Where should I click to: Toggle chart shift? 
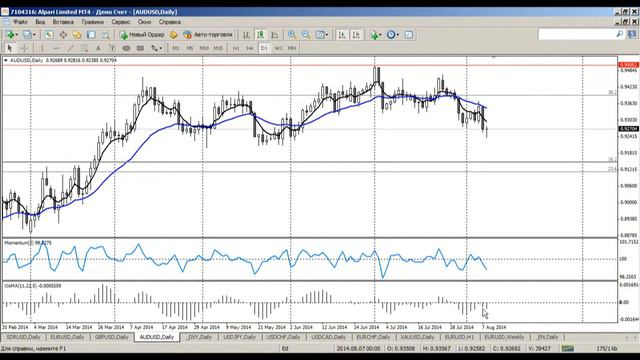(356, 35)
